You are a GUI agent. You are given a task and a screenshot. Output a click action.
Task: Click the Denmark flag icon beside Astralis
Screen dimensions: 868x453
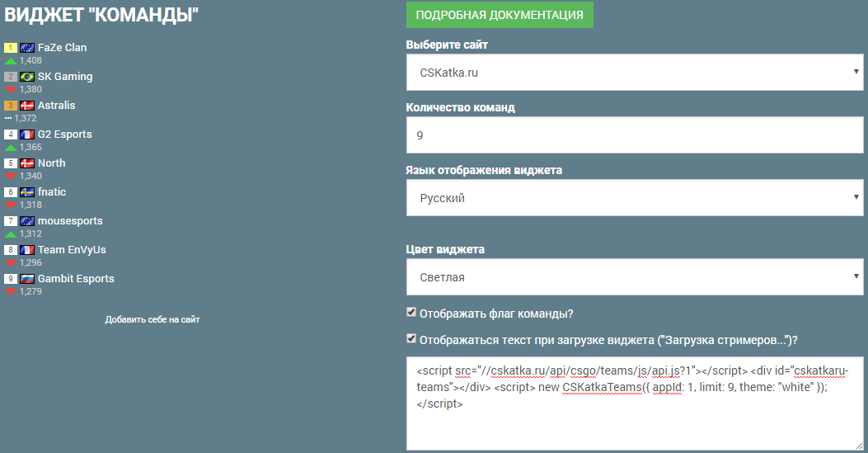tap(27, 106)
